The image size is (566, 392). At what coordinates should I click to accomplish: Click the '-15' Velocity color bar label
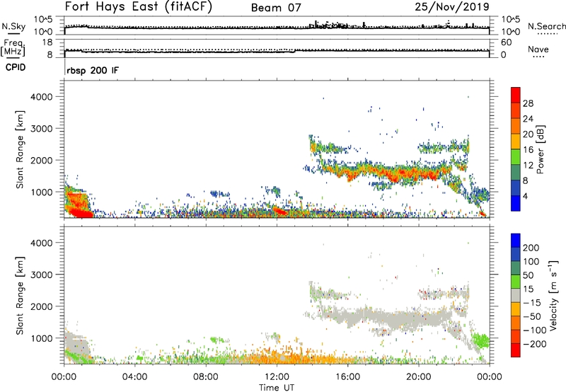532,302
